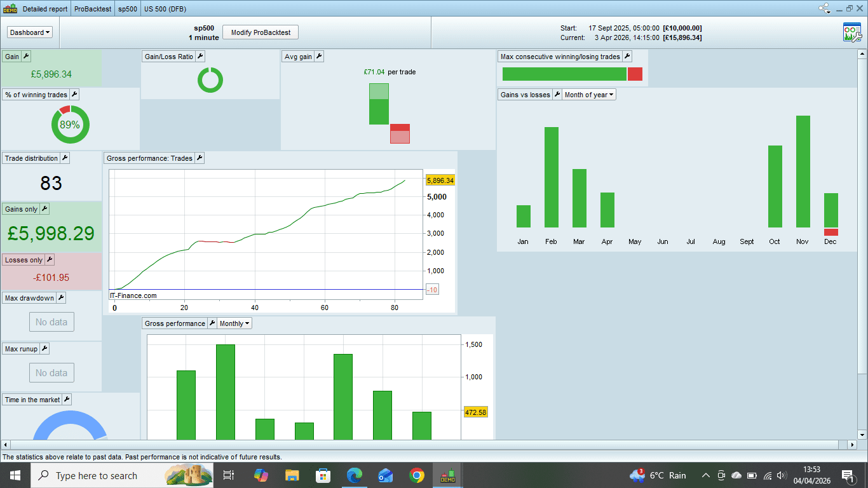Open Microsoft Store from the taskbar
The image size is (868, 488).
coord(323,475)
